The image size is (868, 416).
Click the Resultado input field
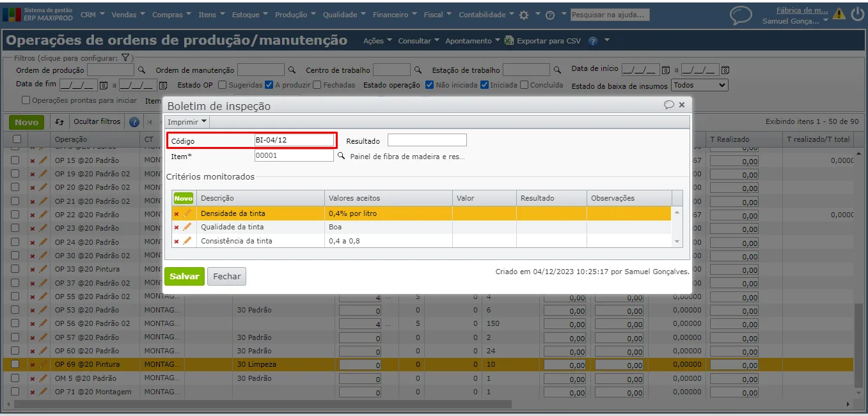click(427, 140)
